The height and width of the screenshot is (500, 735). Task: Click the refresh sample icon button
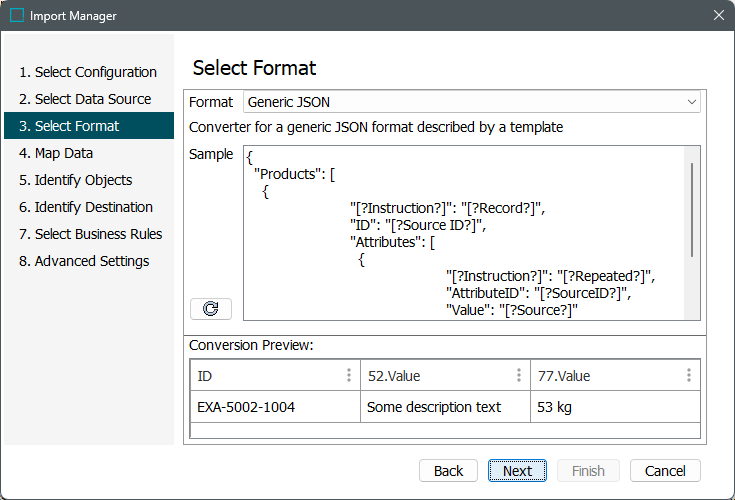(210, 309)
